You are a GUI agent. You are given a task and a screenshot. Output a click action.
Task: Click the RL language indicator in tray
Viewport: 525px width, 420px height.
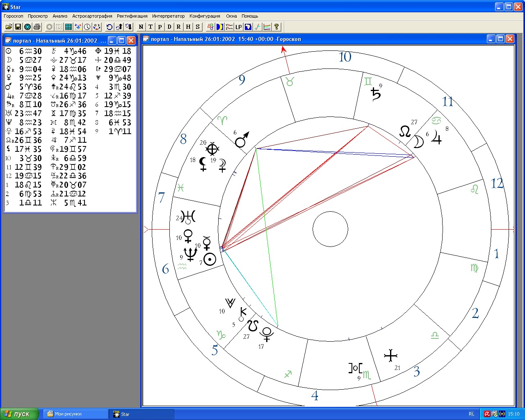[x=471, y=414]
